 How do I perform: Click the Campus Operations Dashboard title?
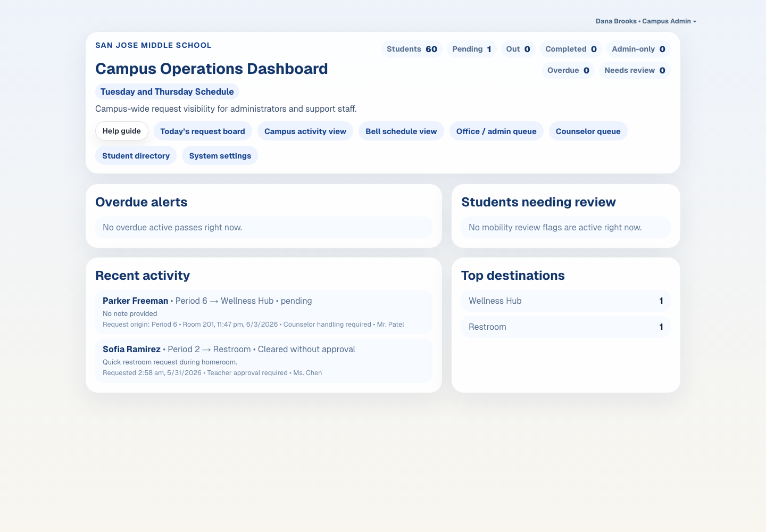pos(212,69)
